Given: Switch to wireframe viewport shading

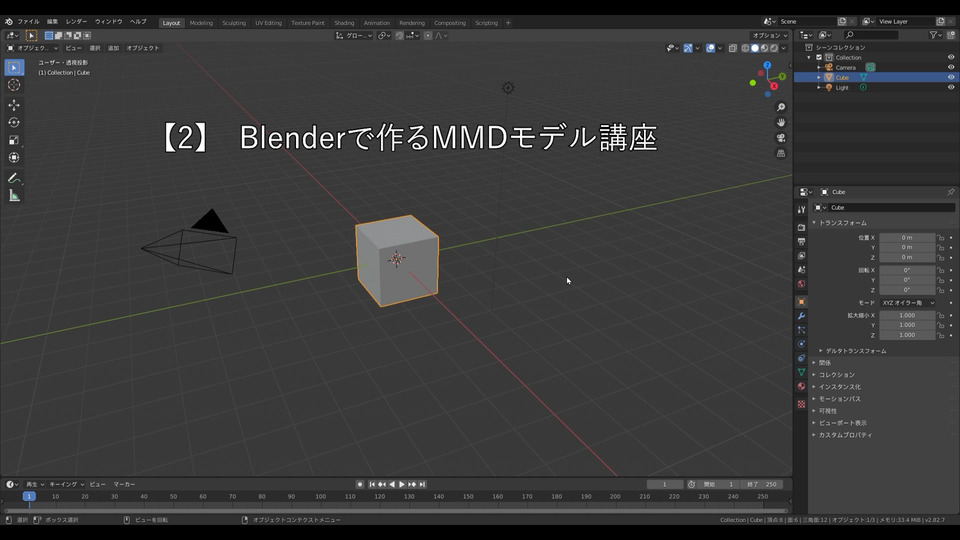Looking at the screenshot, I should coord(745,48).
